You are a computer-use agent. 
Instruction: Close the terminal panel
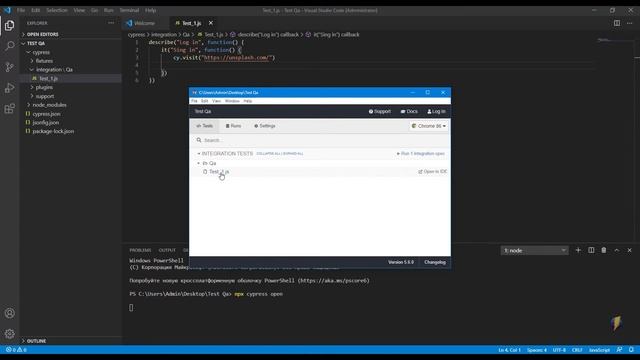pyautogui.click(x=629, y=250)
